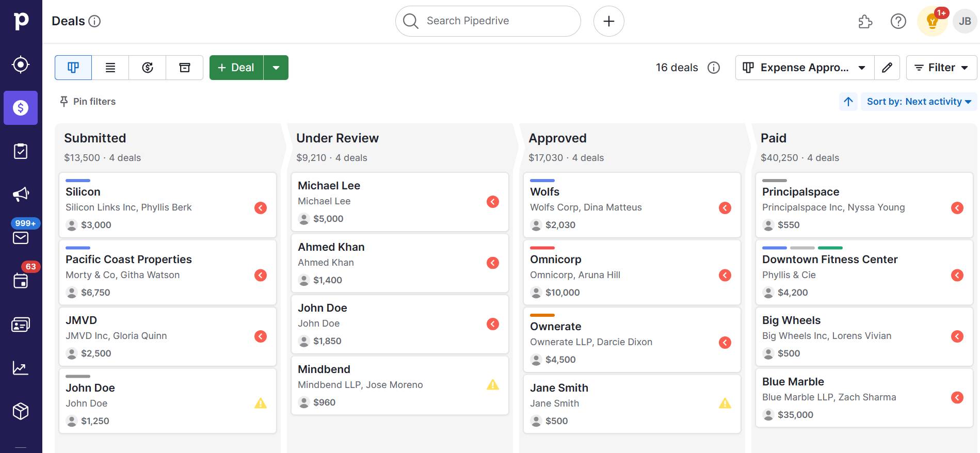Edit pipeline with pencil icon
980x453 pixels.
point(887,68)
